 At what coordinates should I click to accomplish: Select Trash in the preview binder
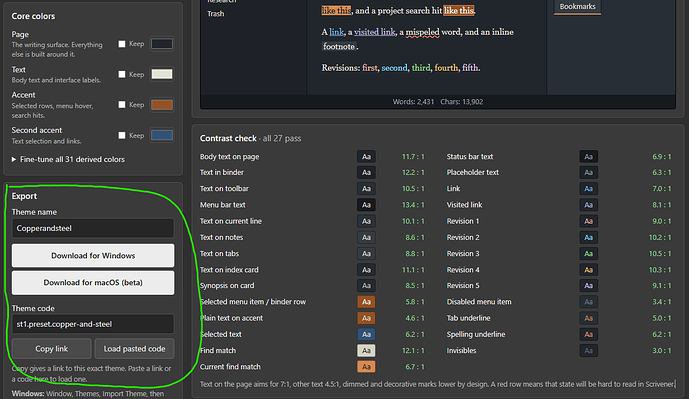pyautogui.click(x=215, y=14)
